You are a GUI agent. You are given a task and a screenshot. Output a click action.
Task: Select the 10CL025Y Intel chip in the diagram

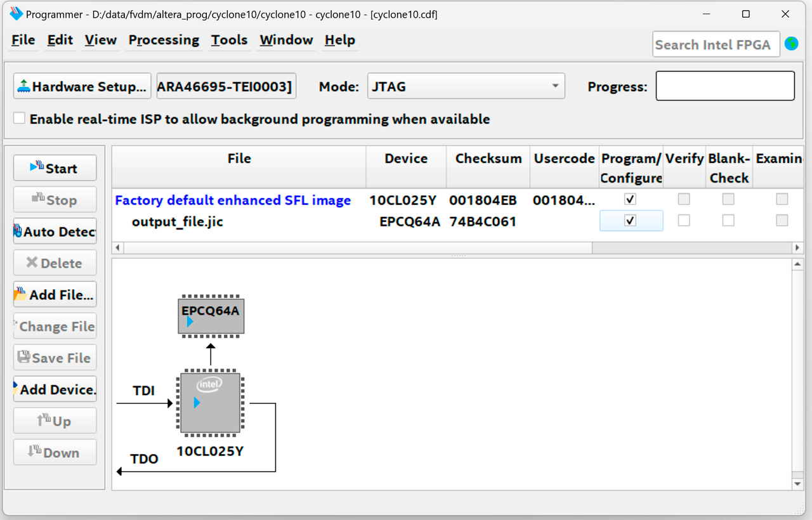pyautogui.click(x=211, y=403)
